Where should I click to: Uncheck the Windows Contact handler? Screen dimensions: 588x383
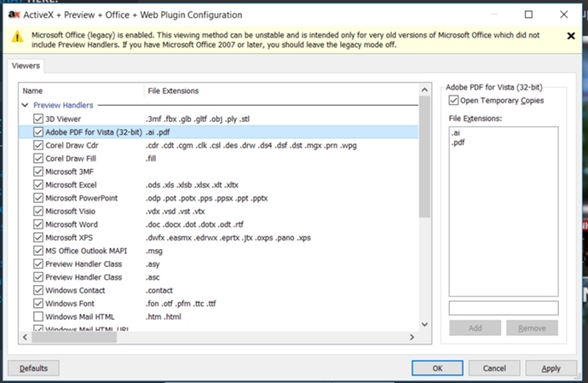click(37, 290)
